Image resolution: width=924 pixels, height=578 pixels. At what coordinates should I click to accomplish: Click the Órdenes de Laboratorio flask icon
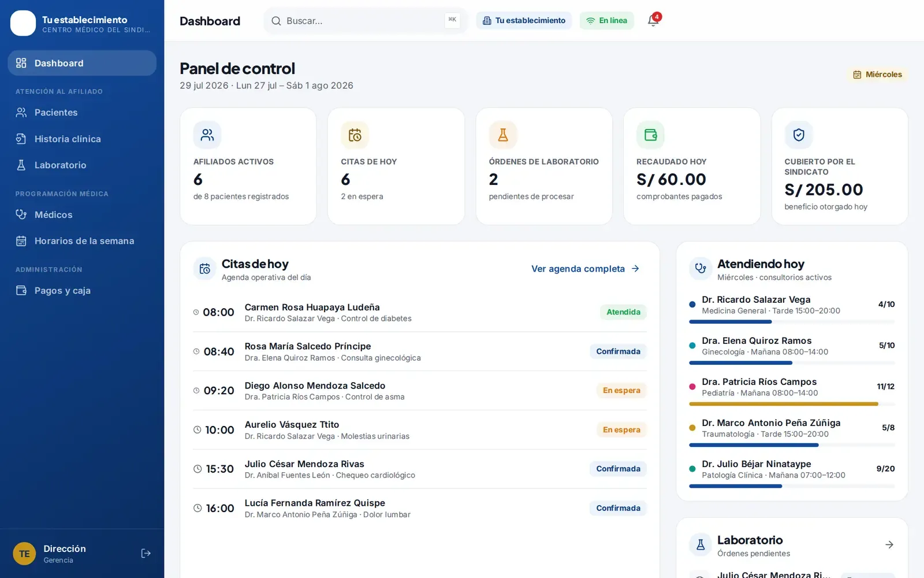click(x=503, y=135)
